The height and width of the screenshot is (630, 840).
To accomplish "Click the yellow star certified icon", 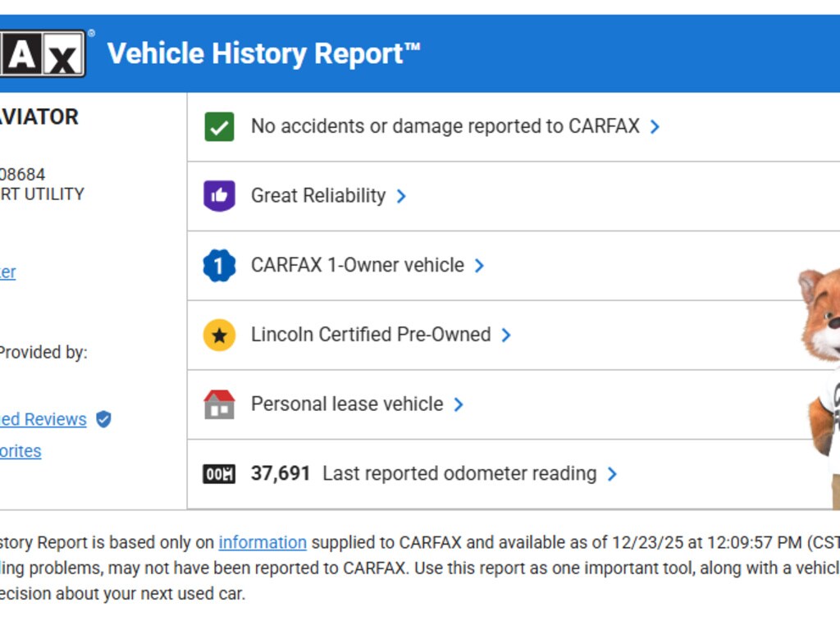I will coord(219,335).
